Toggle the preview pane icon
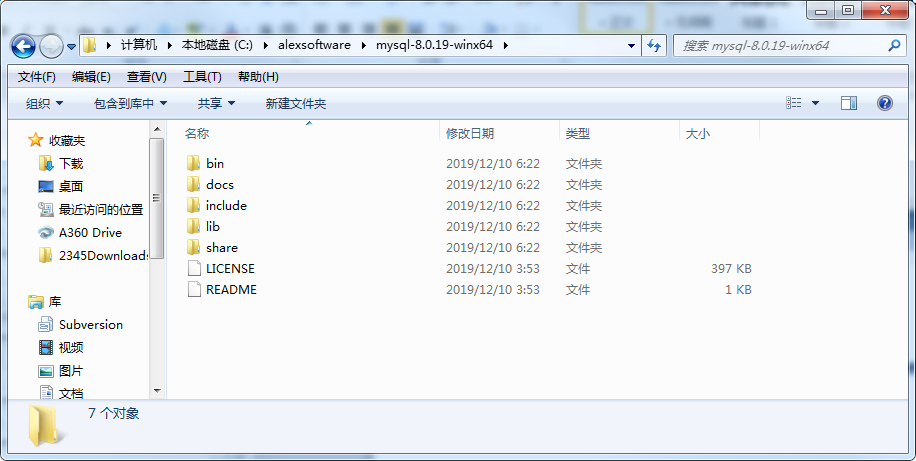 (x=849, y=103)
